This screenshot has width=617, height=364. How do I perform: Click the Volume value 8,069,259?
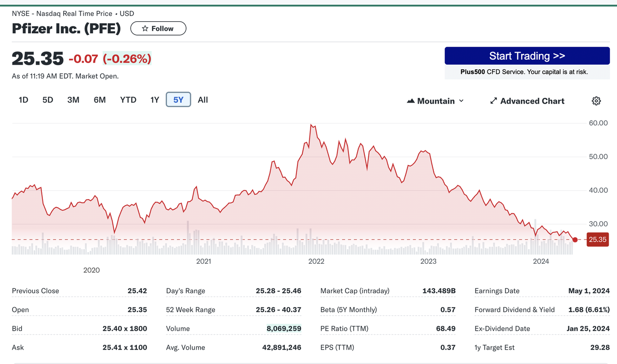(284, 328)
